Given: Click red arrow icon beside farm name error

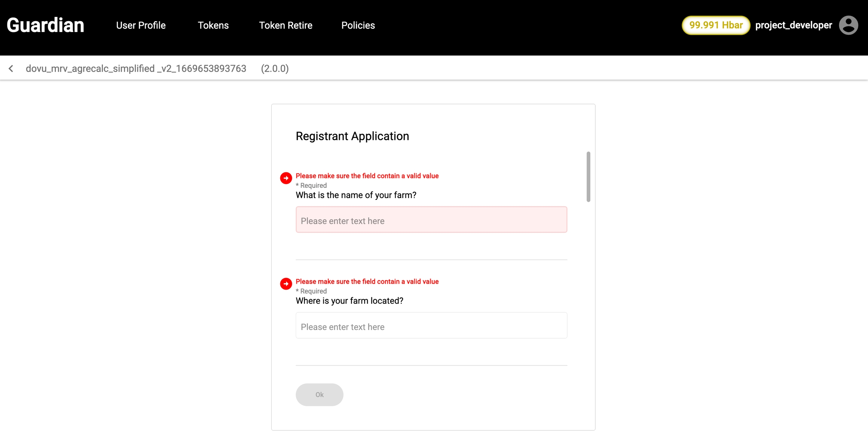Looking at the screenshot, I should tap(286, 178).
